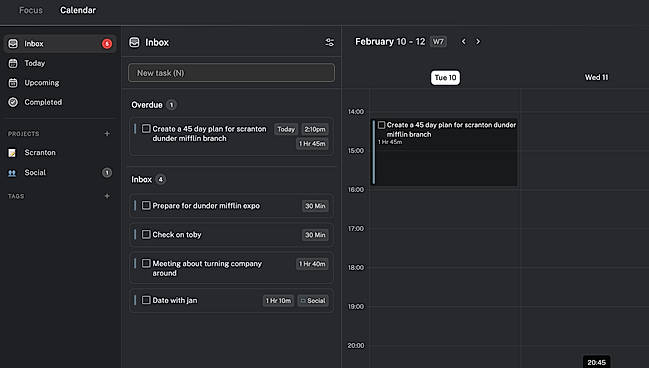The height and width of the screenshot is (368, 649).
Task: Click the 2:10pm time chip
Action: (x=315, y=129)
